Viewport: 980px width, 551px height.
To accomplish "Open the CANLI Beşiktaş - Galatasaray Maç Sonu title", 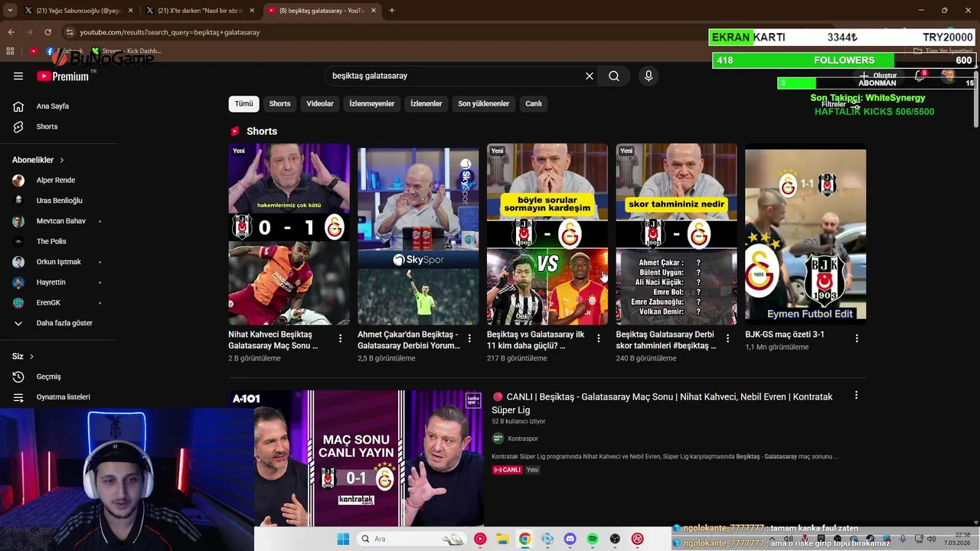I will [x=662, y=403].
